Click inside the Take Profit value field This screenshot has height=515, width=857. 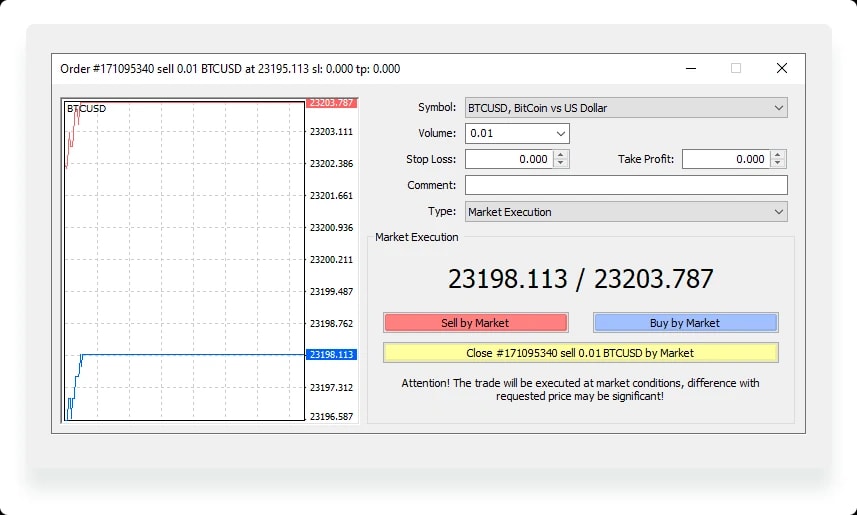tap(726, 159)
